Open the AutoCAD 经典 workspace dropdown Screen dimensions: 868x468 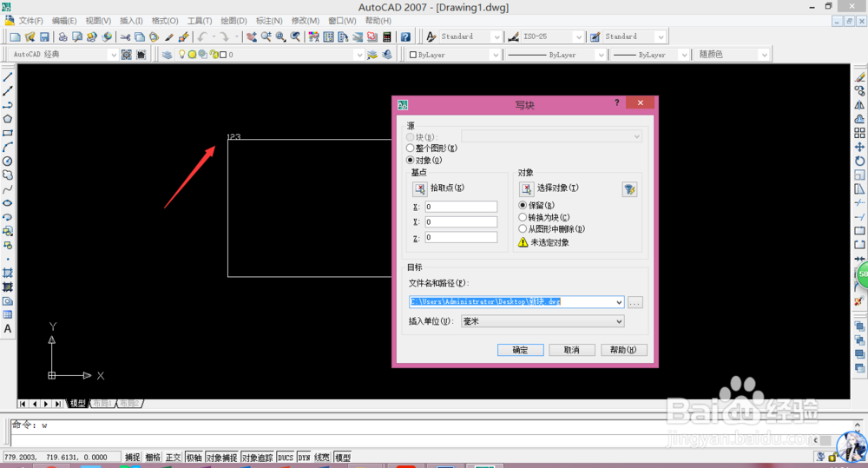[x=114, y=55]
